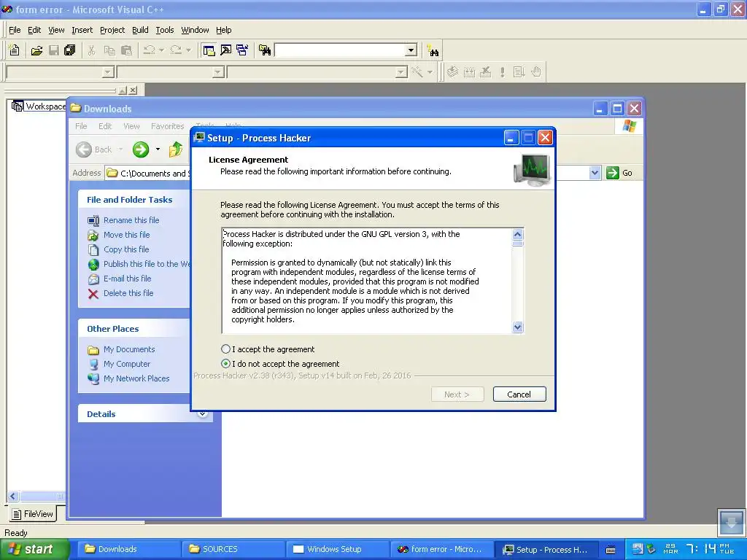Click the Go debug icon
Screen dimensions: 747x560
click(519, 72)
